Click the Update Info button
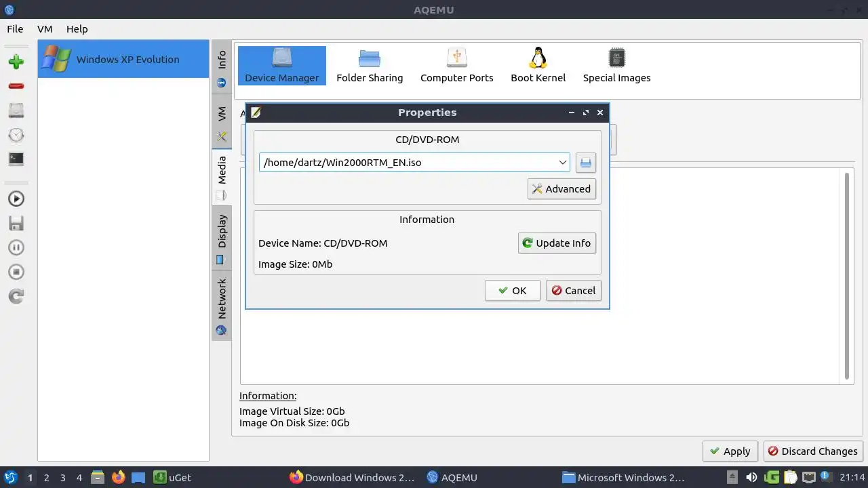 click(x=557, y=243)
